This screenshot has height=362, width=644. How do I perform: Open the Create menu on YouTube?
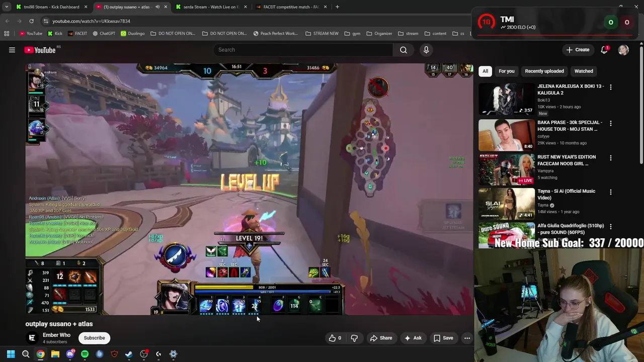pyautogui.click(x=578, y=50)
